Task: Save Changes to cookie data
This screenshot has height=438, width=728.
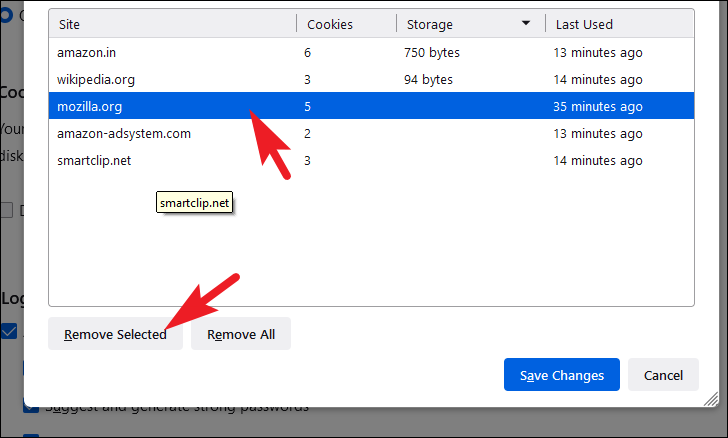Action: pyautogui.click(x=562, y=374)
